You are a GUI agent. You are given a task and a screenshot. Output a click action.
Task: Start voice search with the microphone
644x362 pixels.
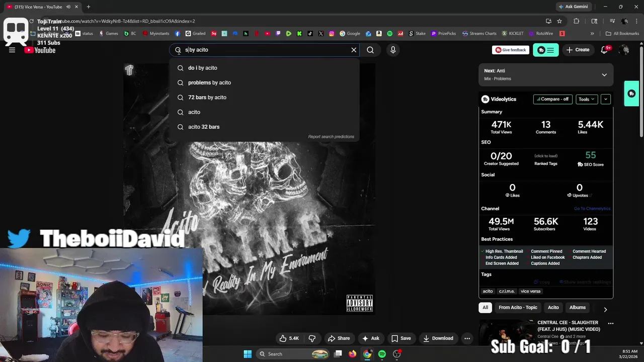[x=393, y=50]
